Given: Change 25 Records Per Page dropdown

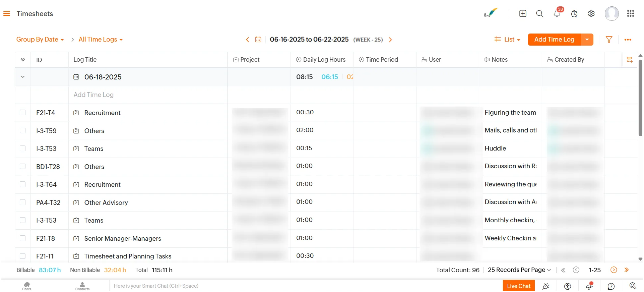Looking at the screenshot, I should click(519, 270).
